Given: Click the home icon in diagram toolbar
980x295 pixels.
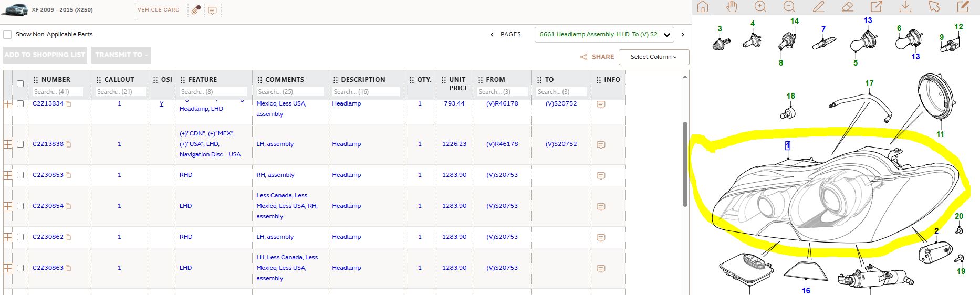Looking at the screenshot, I should click(702, 7).
